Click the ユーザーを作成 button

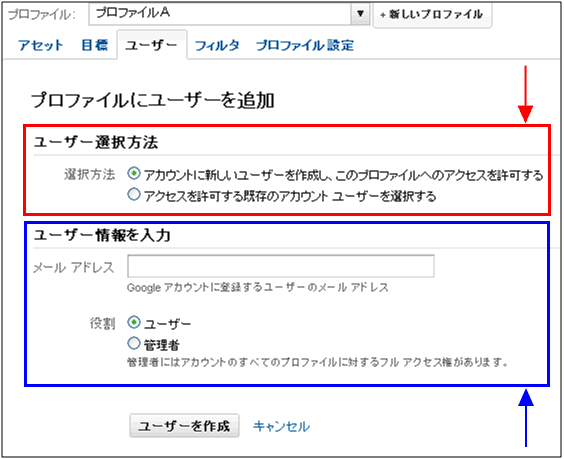coord(184,426)
